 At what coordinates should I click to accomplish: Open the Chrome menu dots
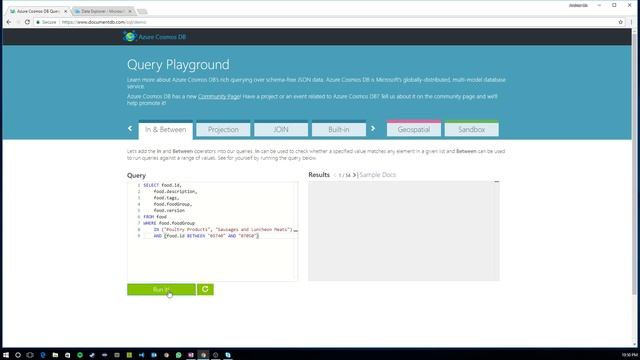coord(631,22)
